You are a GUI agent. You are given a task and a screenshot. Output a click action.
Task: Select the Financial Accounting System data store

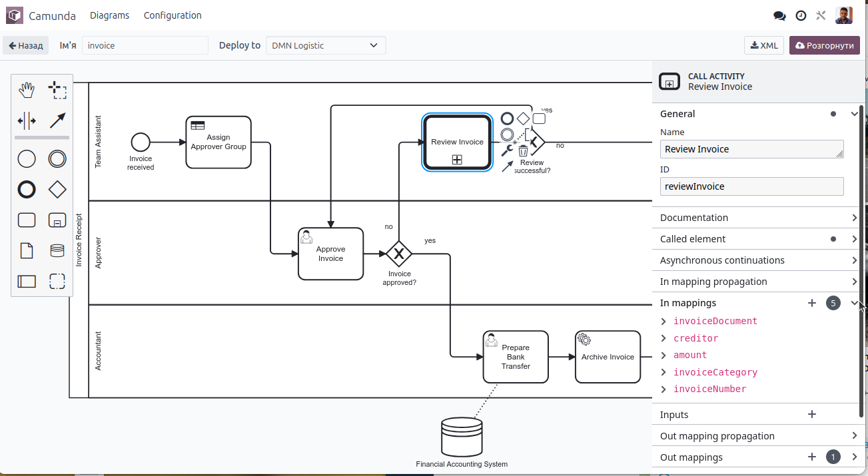coord(462,438)
